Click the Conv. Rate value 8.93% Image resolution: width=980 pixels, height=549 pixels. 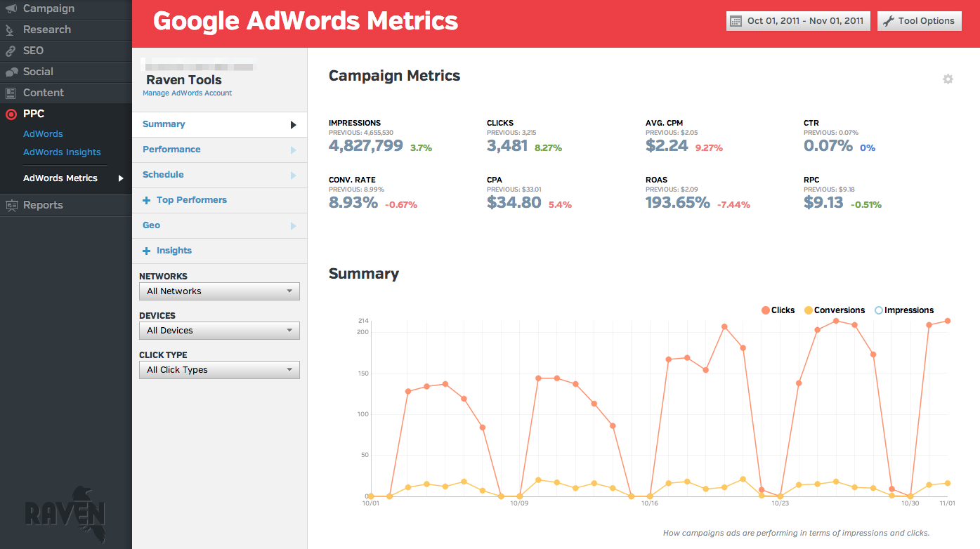pyautogui.click(x=353, y=202)
